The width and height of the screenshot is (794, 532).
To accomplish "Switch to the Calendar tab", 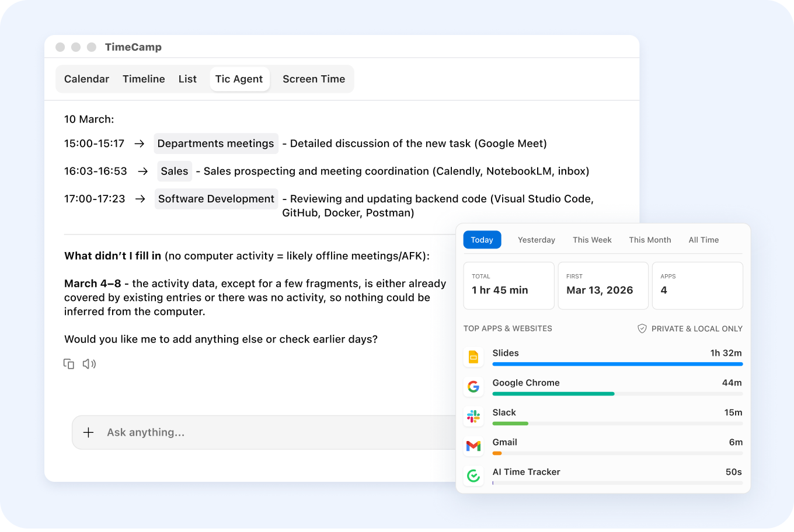I will pos(86,79).
